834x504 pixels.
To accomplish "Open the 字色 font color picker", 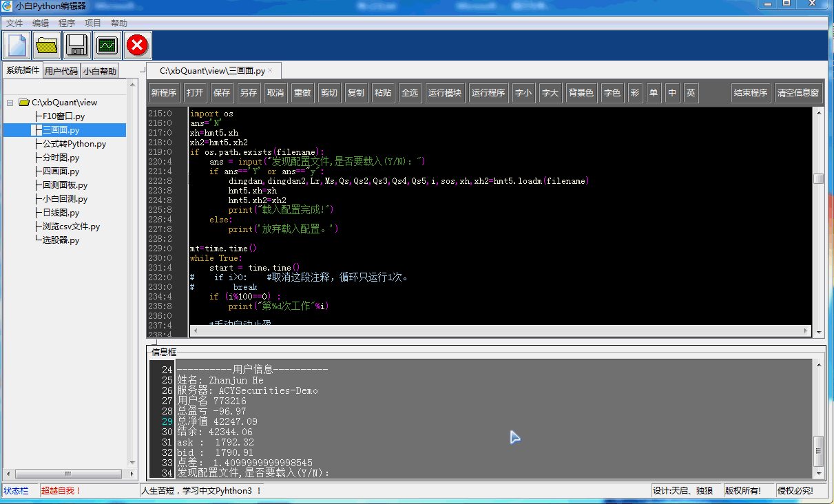I will click(x=612, y=93).
